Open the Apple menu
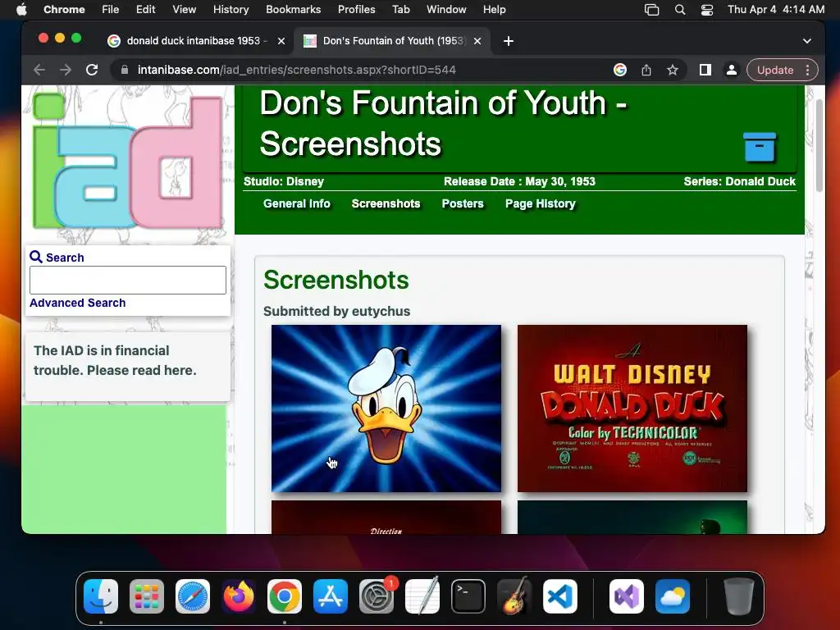The width and height of the screenshot is (840, 630). (x=21, y=10)
